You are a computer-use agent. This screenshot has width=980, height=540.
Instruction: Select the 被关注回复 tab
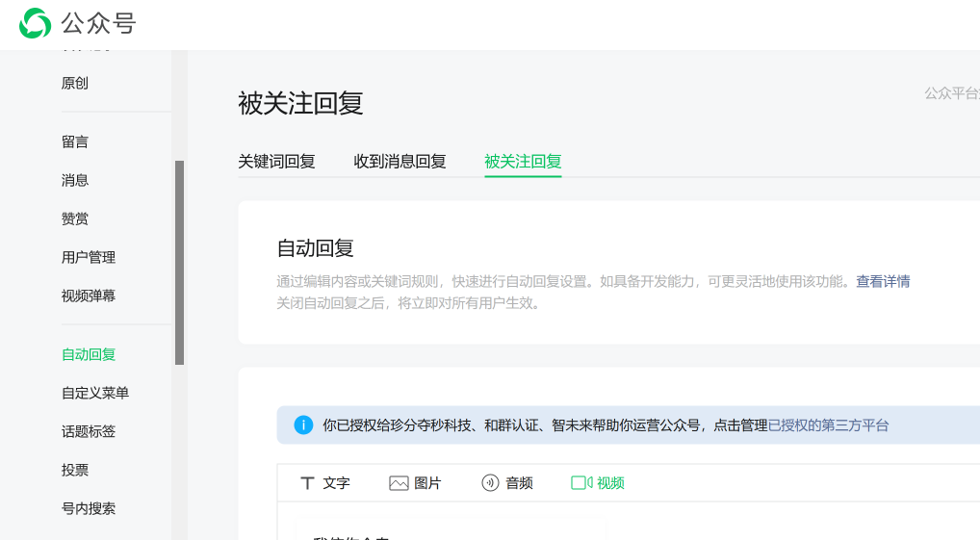tap(523, 162)
